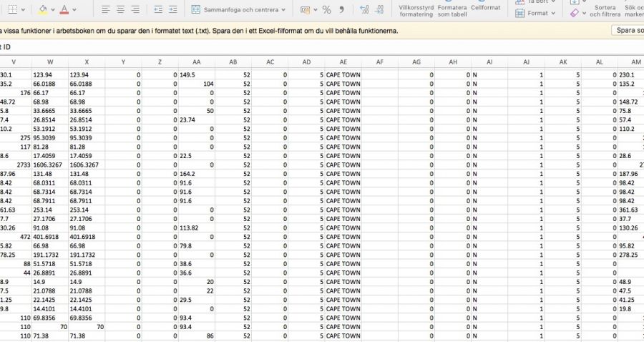
Task: Click cell 191.1732 in column X
Action: click(87, 255)
